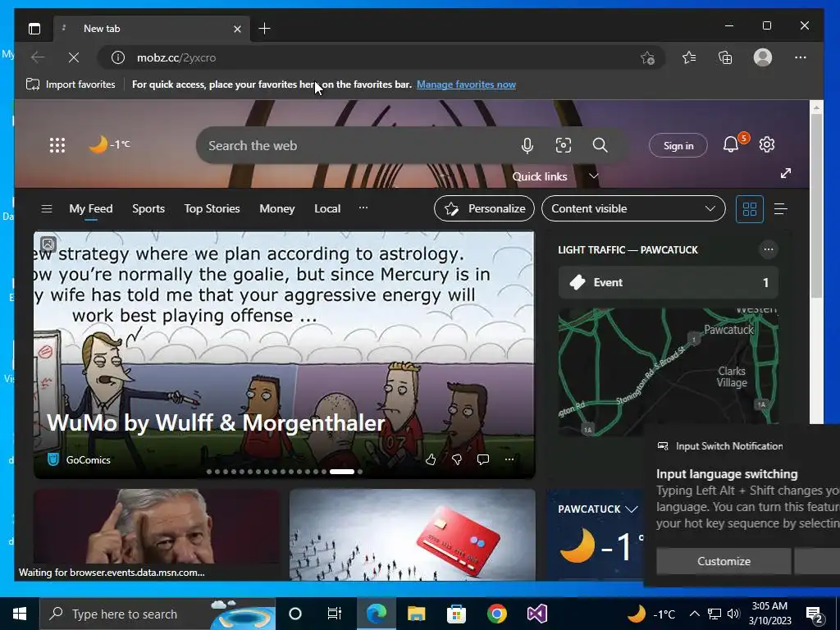Open the traffic Event row

point(668,282)
